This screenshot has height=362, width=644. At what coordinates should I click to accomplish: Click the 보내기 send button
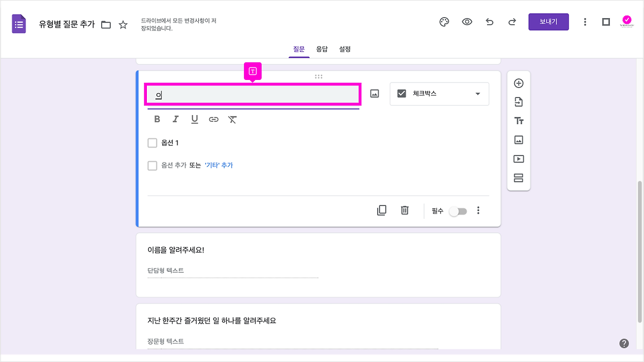(548, 22)
